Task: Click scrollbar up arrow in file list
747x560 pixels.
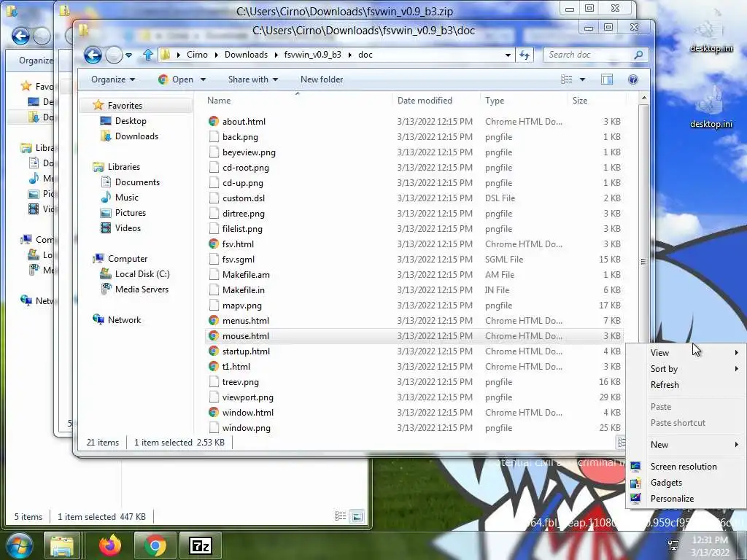Action: 643,98
